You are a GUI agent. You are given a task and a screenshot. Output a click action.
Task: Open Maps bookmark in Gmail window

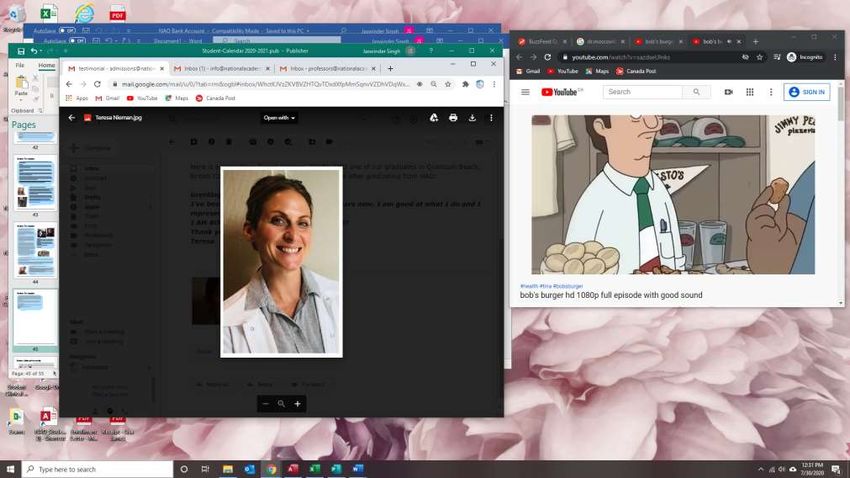177,98
